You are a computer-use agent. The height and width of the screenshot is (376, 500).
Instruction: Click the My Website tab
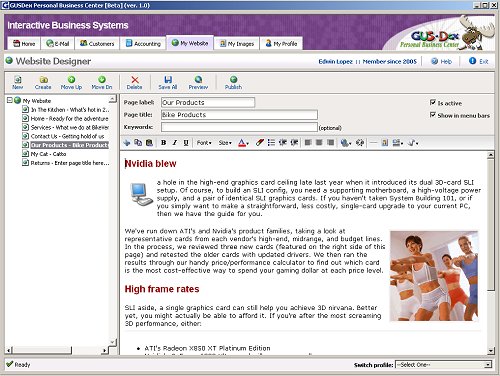(190, 43)
